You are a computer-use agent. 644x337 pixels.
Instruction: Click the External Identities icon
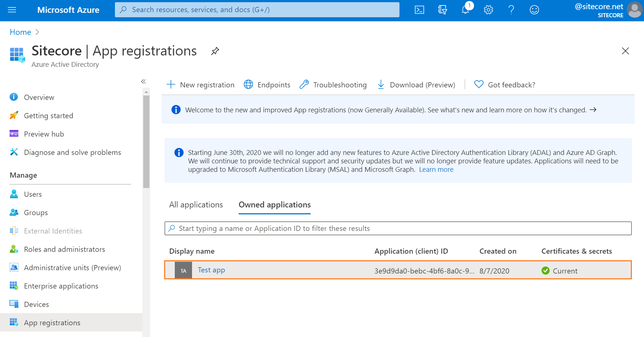14,231
